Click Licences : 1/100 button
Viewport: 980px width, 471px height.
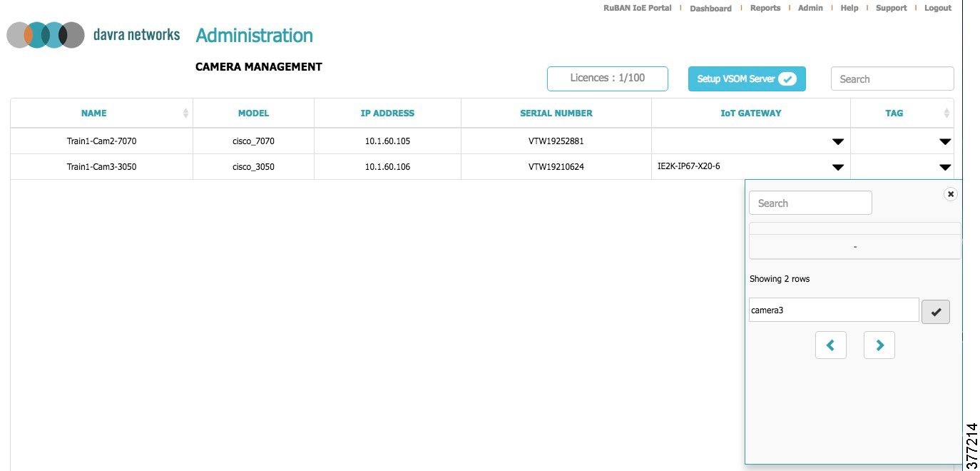point(608,78)
